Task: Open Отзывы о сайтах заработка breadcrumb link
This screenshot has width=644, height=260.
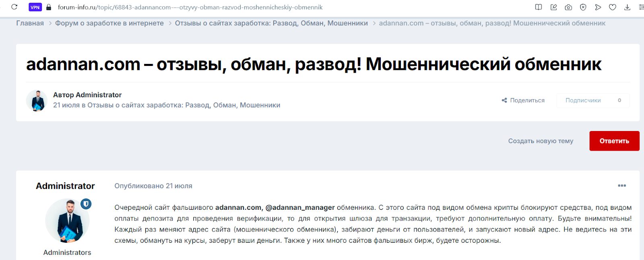Action: point(271,23)
